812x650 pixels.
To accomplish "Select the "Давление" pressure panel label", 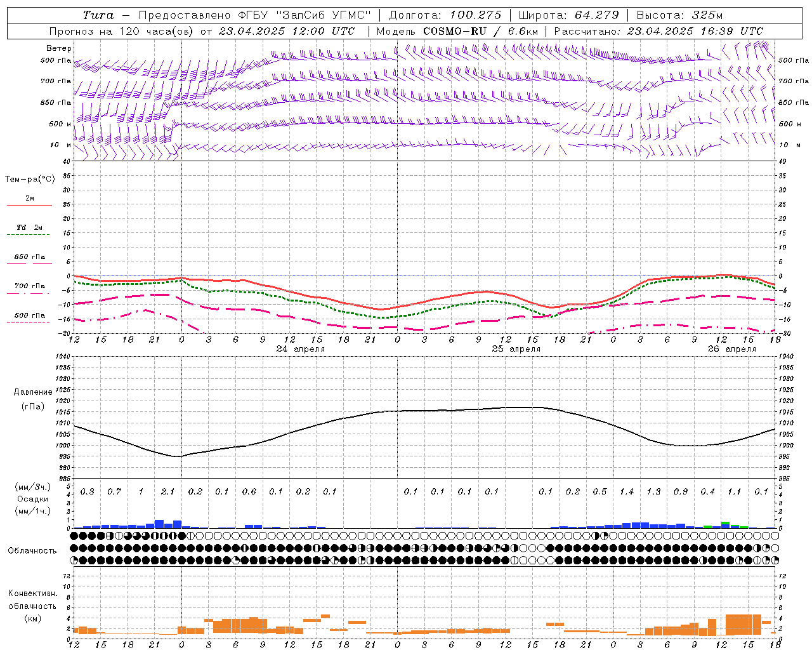I will [33, 392].
